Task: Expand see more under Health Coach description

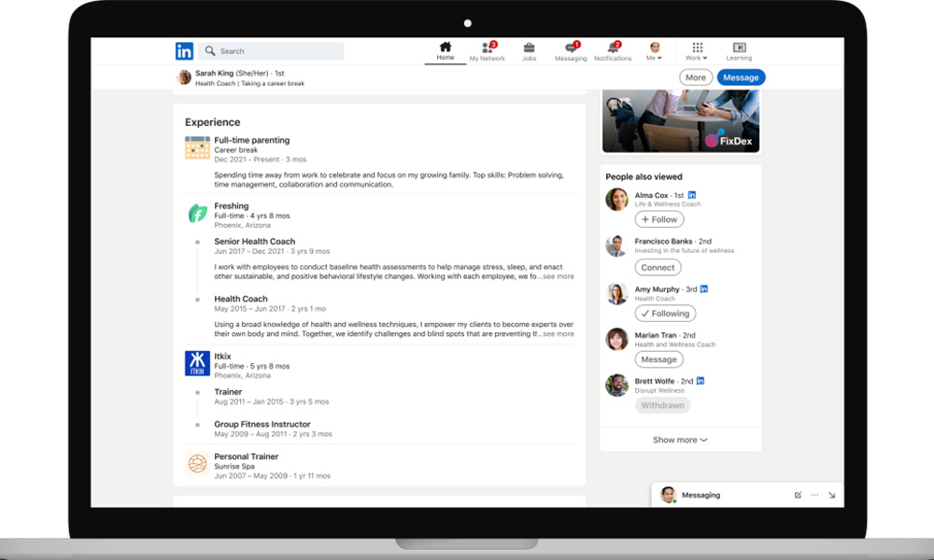Action: click(557, 334)
